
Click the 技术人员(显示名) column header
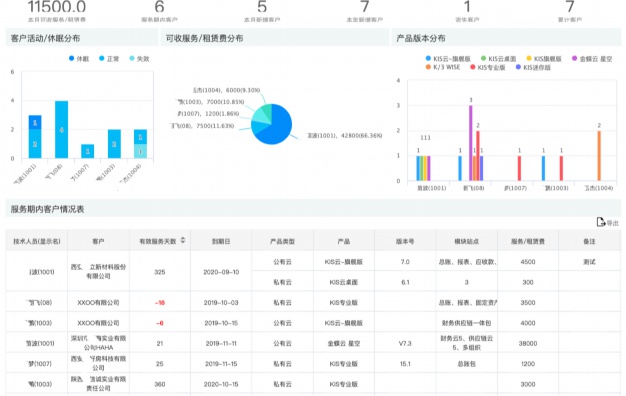(37, 241)
